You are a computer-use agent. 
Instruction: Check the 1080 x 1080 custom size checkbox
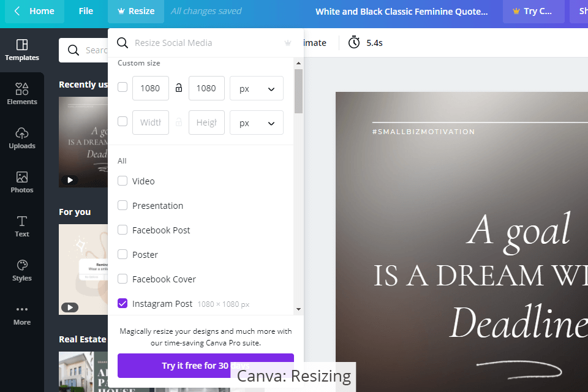click(123, 87)
